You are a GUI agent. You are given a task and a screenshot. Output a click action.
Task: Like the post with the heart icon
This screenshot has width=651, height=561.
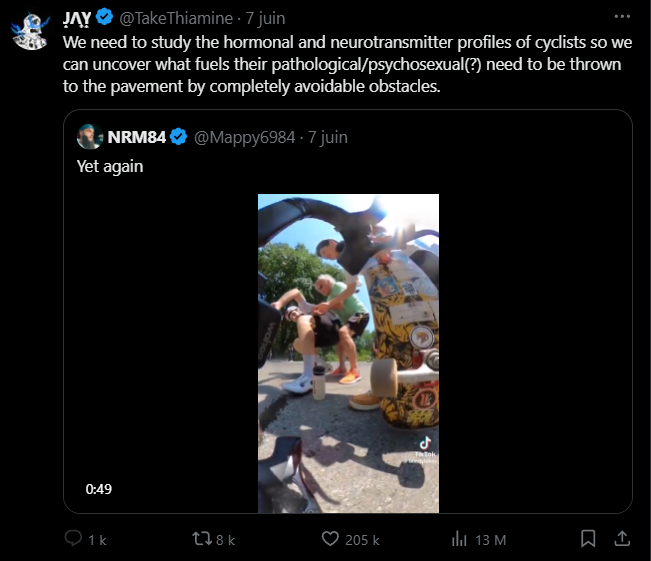[330, 539]
